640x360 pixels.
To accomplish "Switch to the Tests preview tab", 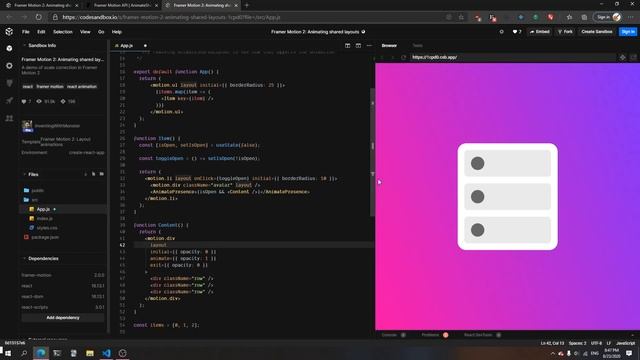I will pos(417,46).
